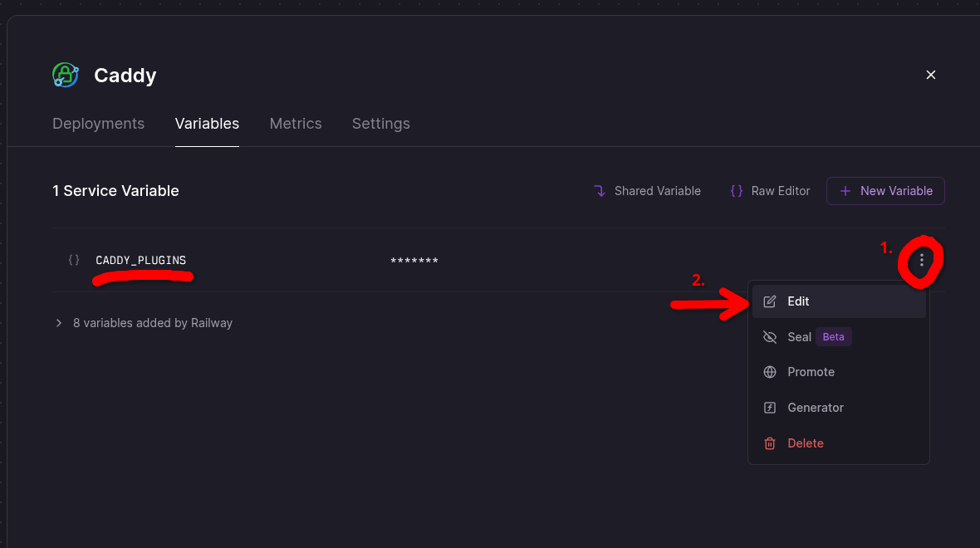Click the globe icon beside Promote

tap(770, 371)
